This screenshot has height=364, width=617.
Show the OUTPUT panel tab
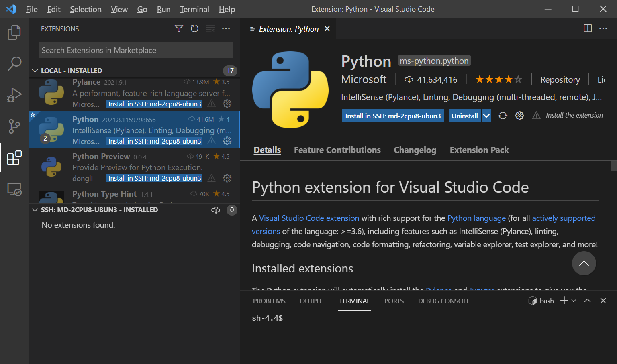tap(312, 301)
